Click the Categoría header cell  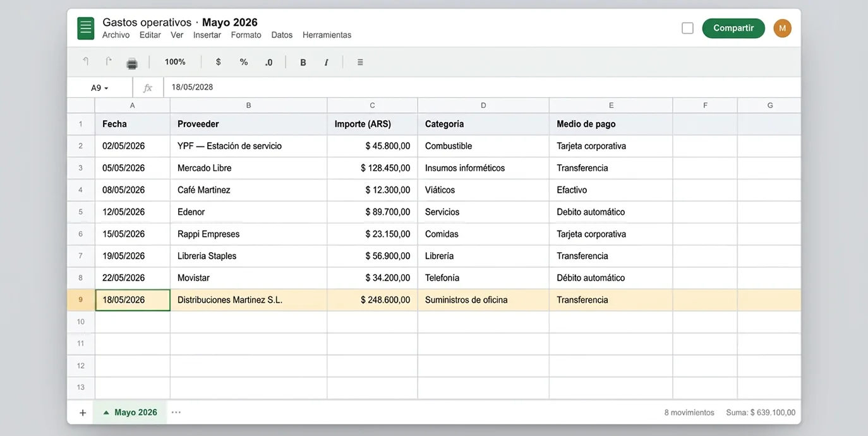(x=483, y=124)
